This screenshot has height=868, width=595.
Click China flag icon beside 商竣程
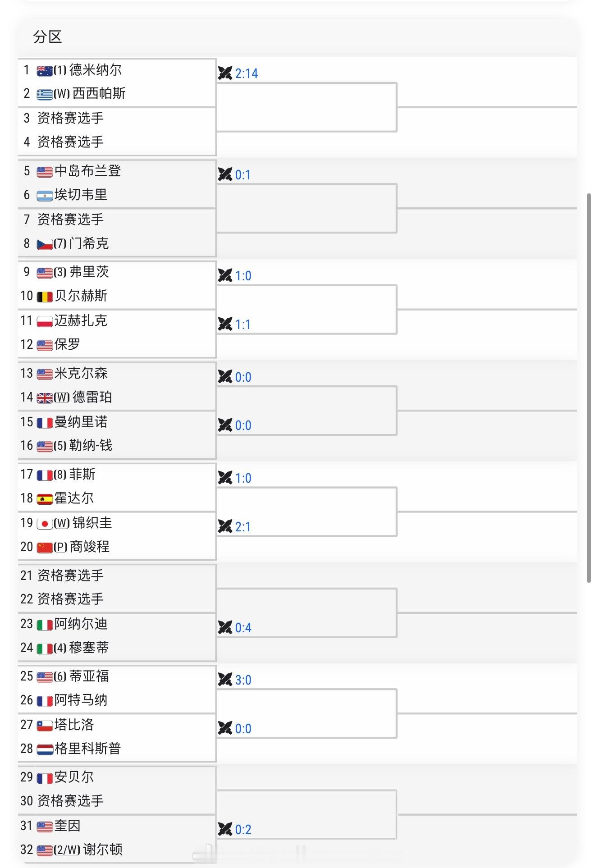coord(45,548)
